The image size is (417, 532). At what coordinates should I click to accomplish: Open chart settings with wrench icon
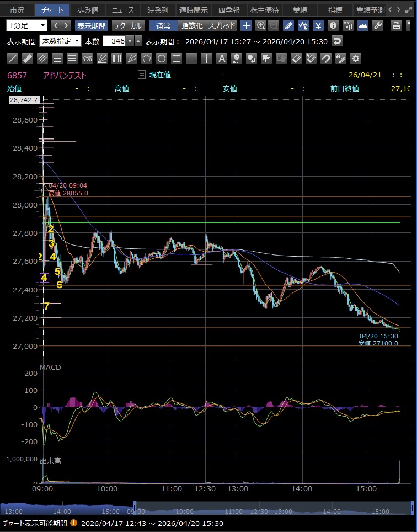(x=378, y=25)
